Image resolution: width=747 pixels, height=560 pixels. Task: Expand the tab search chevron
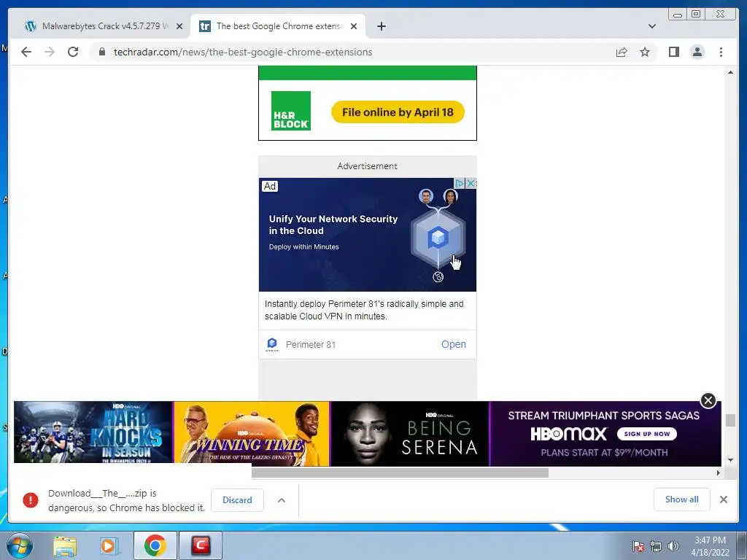(x=652, y=26)
